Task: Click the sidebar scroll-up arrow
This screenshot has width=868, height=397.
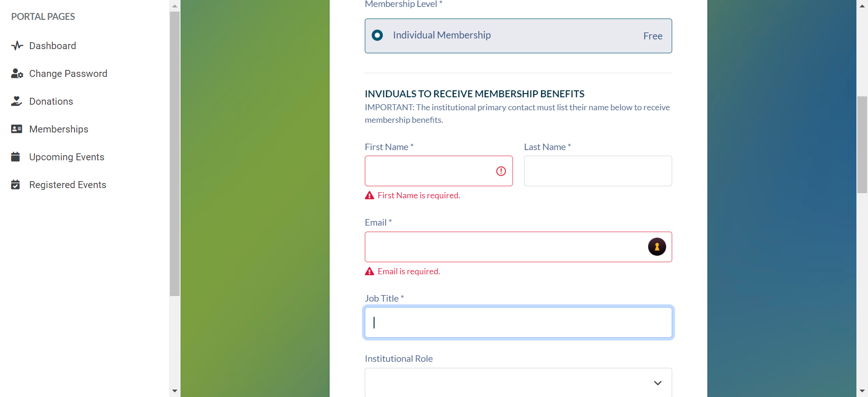Action: (x=175, y=6)
